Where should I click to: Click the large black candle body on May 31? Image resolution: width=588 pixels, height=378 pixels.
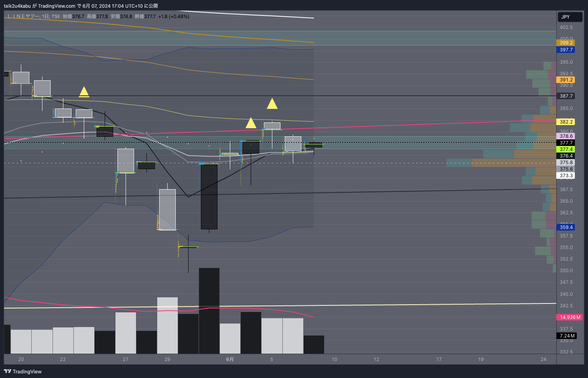209,197
